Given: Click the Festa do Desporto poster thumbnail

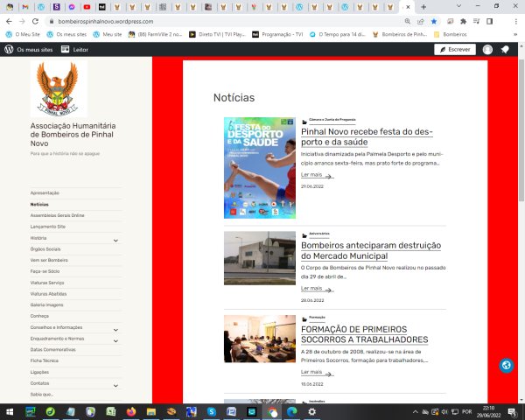Looking at the screenshot, I should pos(259,168).
